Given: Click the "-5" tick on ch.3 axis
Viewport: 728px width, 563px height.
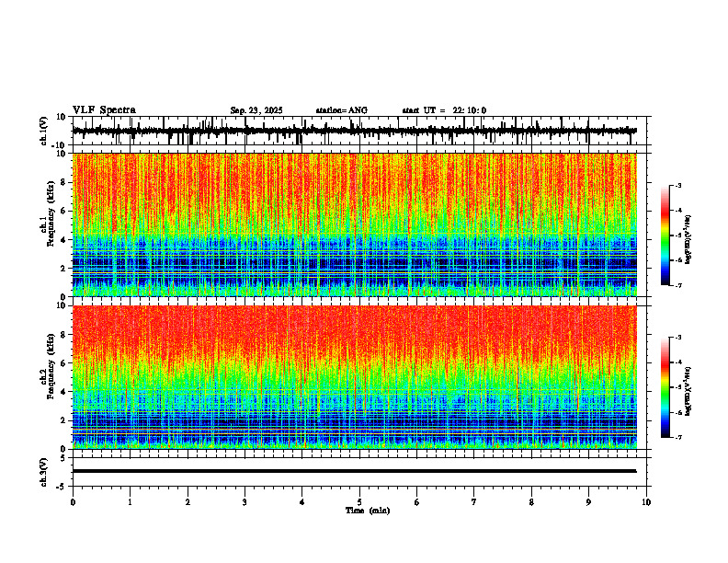Looking at the screenshot, I should [x=63, y=487].
